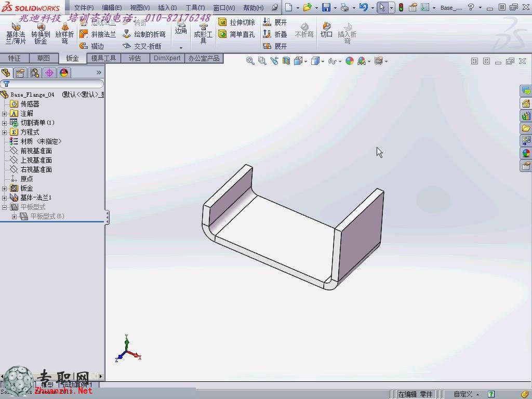The width and height of the screenshot is (532, 399).
Task: Expand the 注解 tree node
Action: 4,114
